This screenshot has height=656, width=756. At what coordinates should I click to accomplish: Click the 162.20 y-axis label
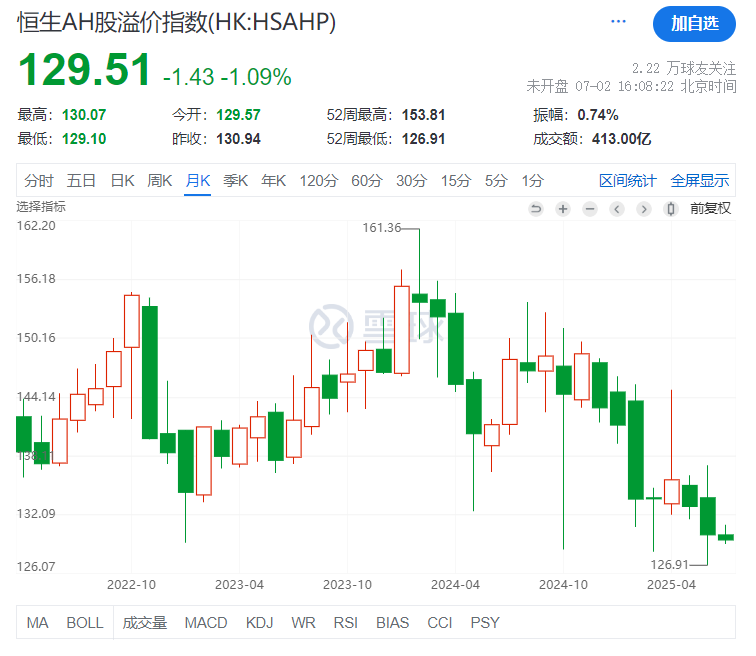point(36,226)
